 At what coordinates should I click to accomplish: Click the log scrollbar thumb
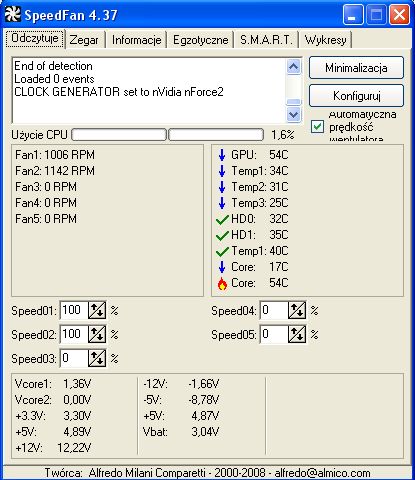pyautogui.click(x=294, y=102)
